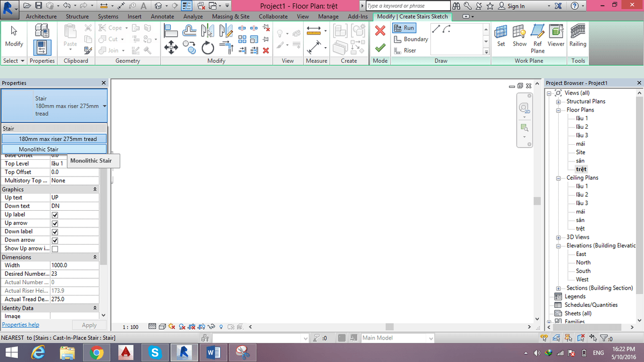Viewport: 644px width, 362px height.
Task: Select the Center-ends Arc draw tool
Action: click(446, 28)
